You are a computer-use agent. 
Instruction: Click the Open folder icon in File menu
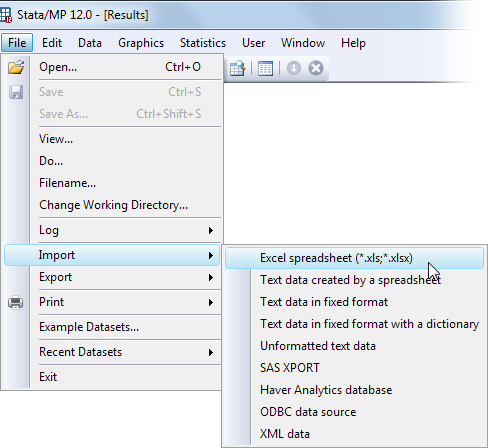[x=16, y=67]
